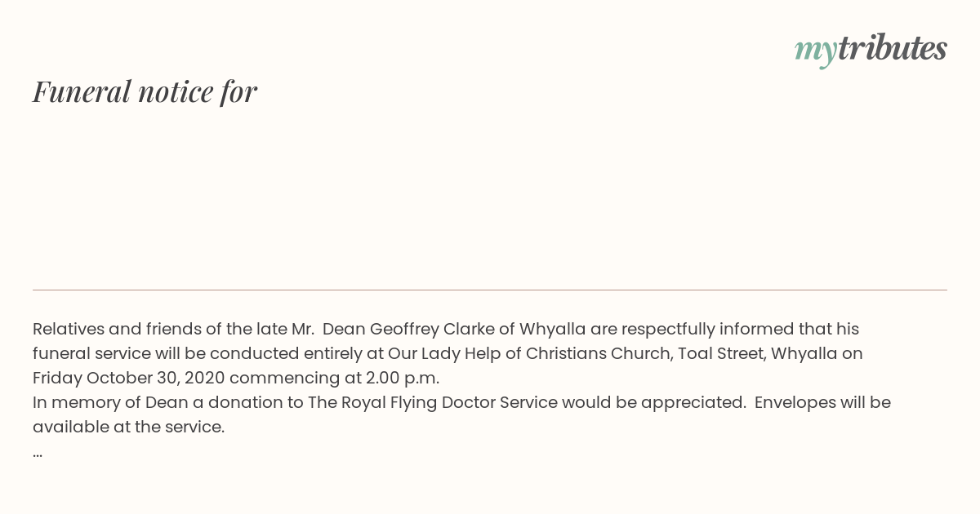Click "available at the service." line
Viewport: 980px width, 514px height.
[x=128, y=428]
